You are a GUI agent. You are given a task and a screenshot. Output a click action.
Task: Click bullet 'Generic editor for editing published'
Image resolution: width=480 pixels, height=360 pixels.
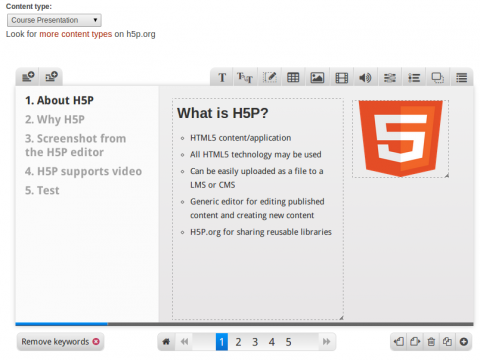click(257, 202)
